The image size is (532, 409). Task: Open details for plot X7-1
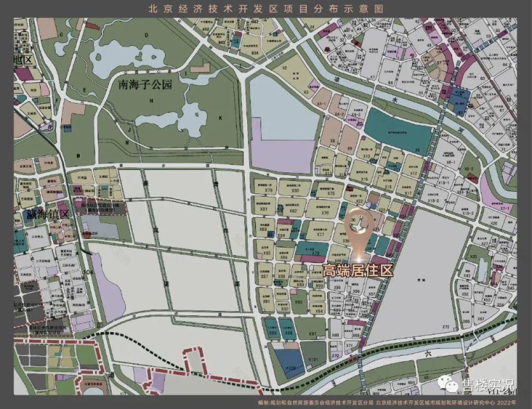(x=504, y=208)
